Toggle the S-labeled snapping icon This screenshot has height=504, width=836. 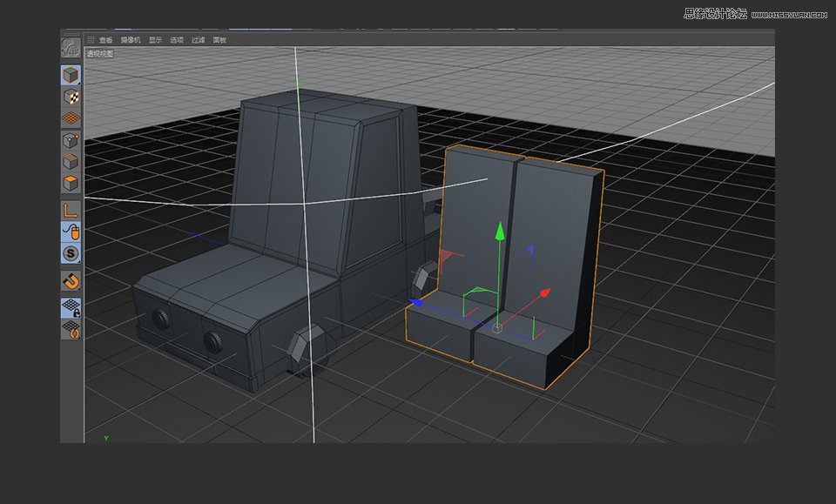click(x=69, y=254)
